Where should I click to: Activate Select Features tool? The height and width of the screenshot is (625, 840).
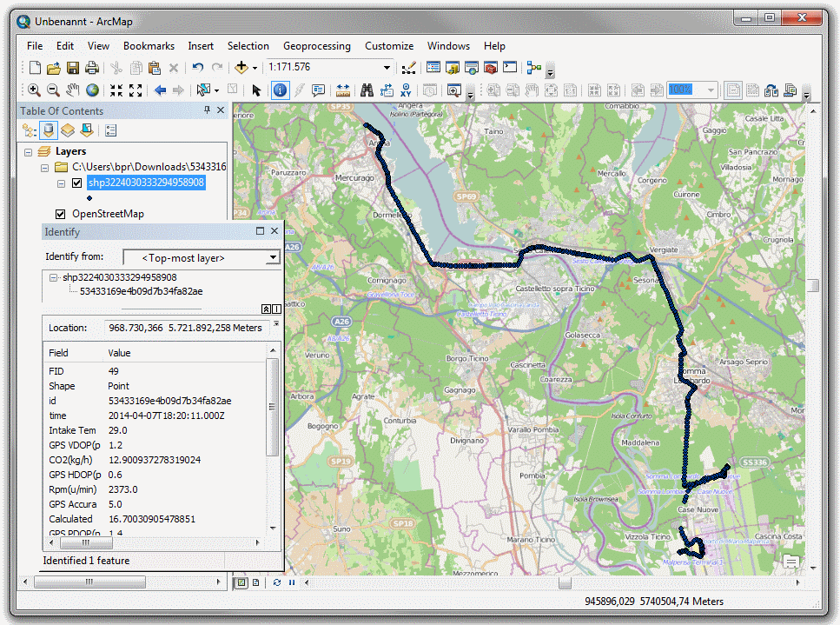tap(203, 90)
